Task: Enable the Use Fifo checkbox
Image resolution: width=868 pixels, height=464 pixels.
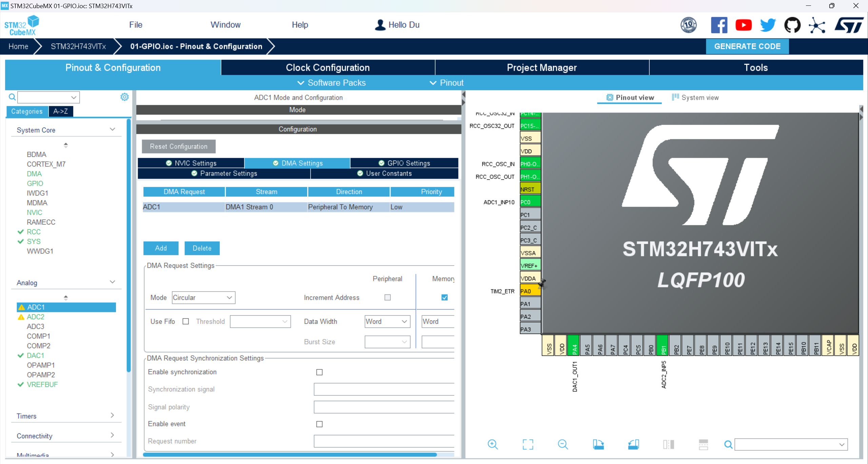Action: 185,321
